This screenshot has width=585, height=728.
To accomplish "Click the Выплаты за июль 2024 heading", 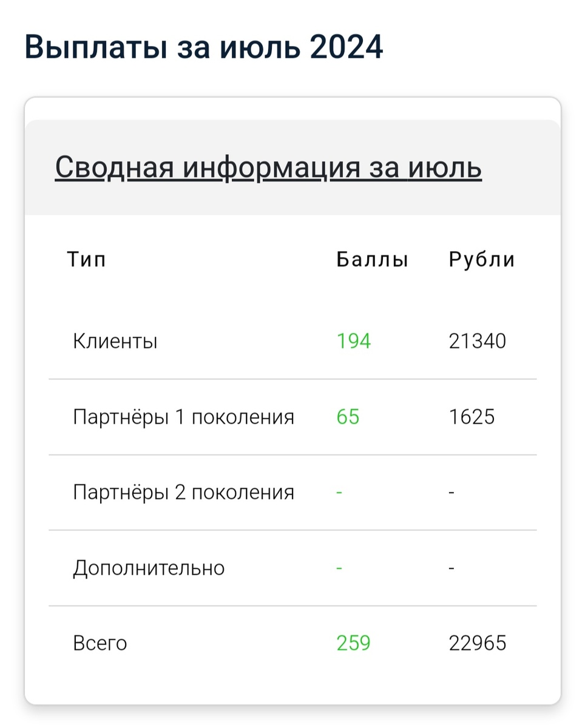I will [203, 44].
